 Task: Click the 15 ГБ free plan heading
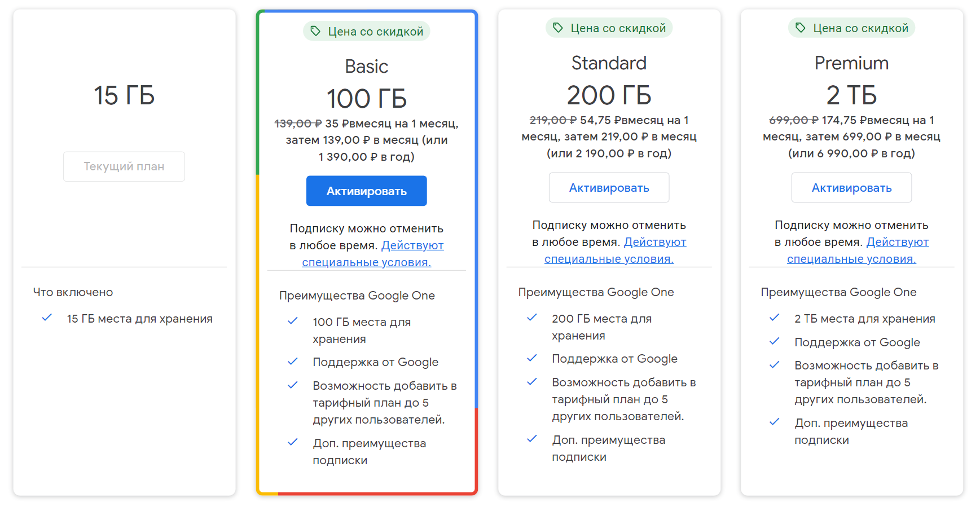tap(124, 95)
